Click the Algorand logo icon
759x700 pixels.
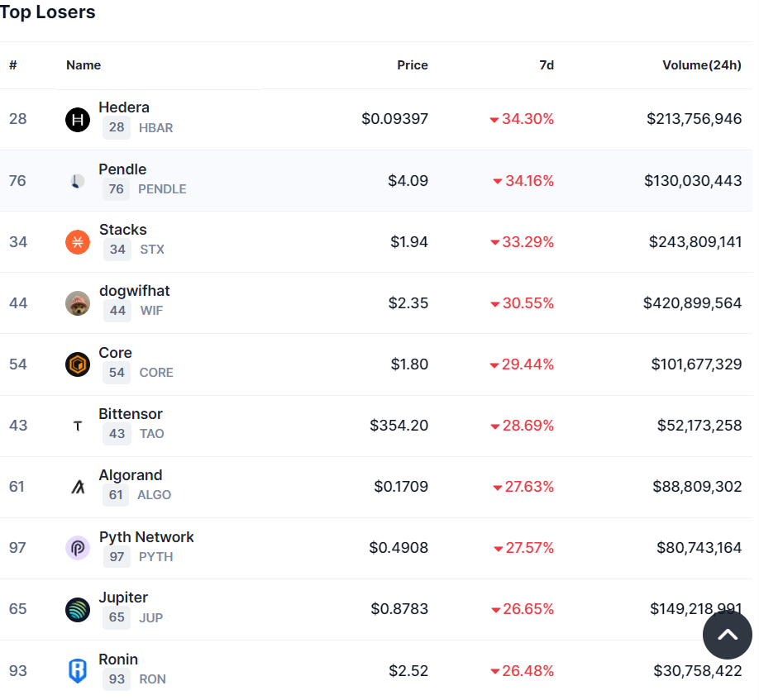tap(78, 487)
